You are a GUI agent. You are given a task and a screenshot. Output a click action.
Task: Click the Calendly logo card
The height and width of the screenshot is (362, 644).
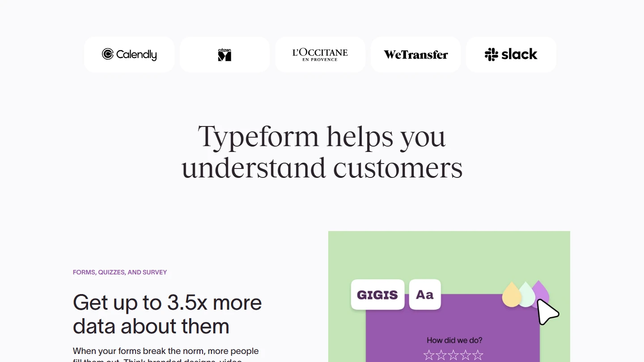[x=129, y=55]
